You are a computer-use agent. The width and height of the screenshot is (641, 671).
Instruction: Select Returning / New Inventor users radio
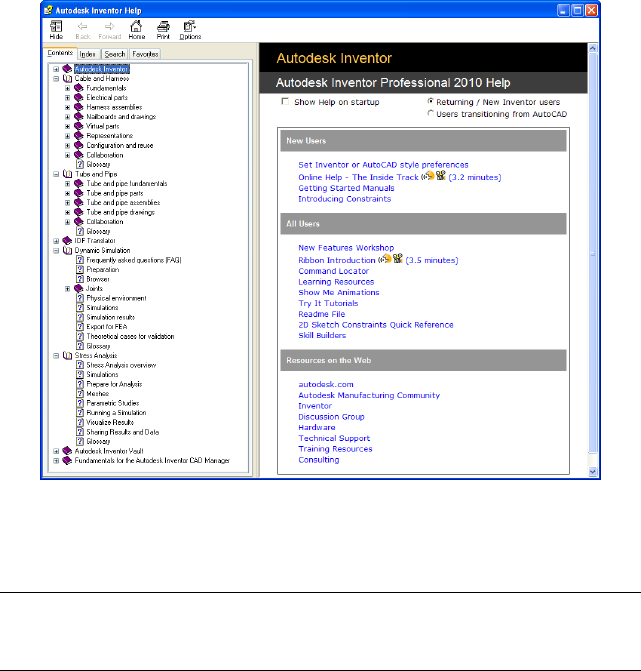(x=430, y=101)
